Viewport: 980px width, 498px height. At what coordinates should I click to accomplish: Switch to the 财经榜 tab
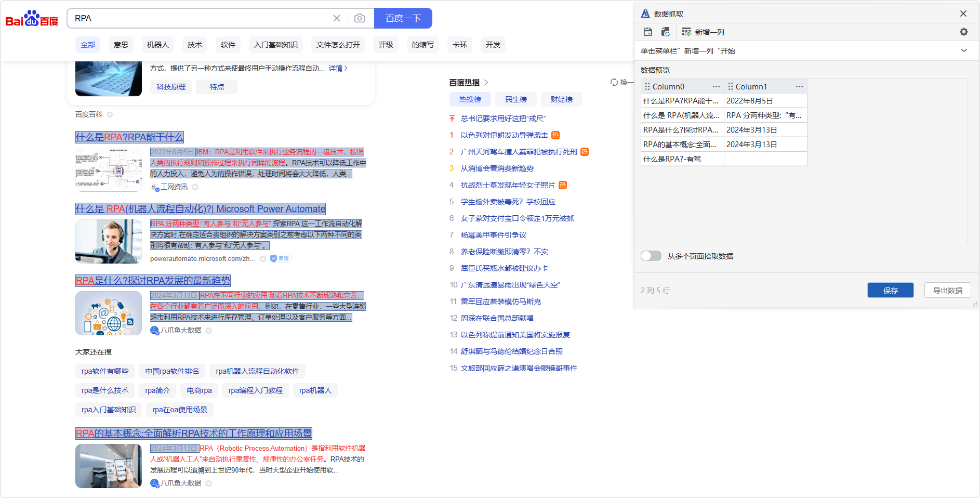(562, 99)
